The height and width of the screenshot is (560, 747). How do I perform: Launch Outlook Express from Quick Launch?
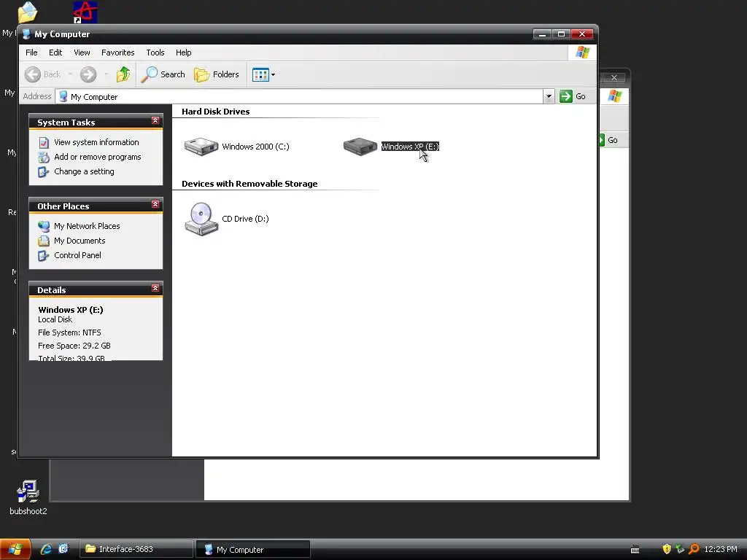63,549
